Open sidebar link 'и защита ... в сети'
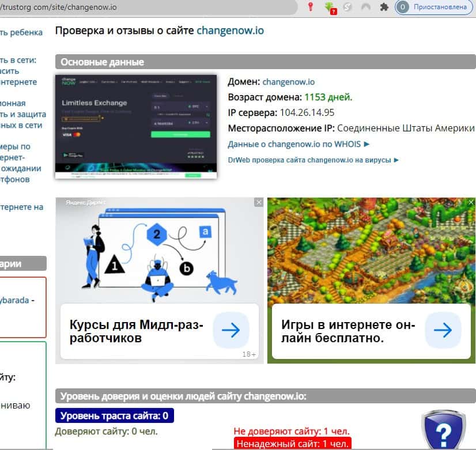Image resolution: width=476 pixels, height=450 pixels. (x=23, y=114)
